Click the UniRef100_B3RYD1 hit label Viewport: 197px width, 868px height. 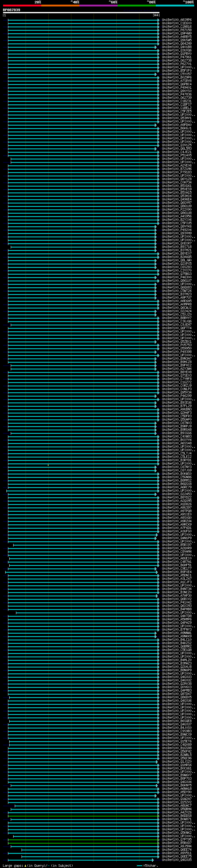177,460
